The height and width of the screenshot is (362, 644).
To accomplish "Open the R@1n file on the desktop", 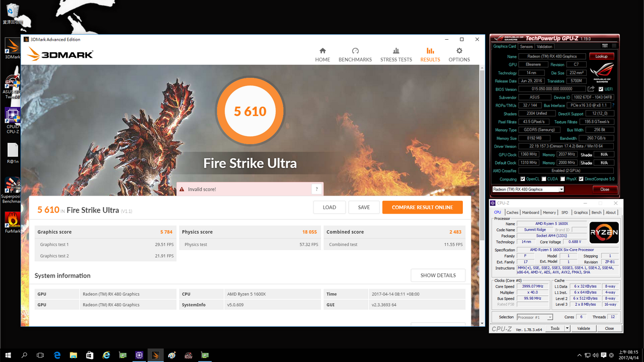I will pos(12,153).
